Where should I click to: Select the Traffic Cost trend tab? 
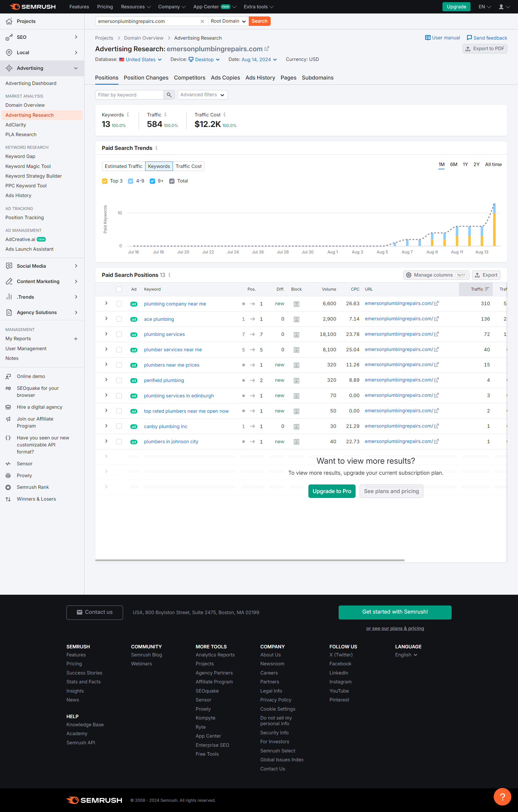(188, 166)
